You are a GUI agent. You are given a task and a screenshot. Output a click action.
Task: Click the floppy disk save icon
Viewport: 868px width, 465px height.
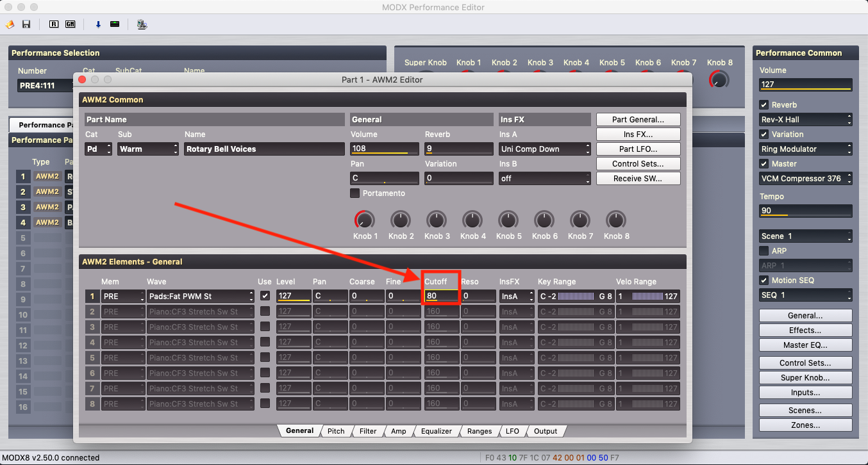[26, 24]
